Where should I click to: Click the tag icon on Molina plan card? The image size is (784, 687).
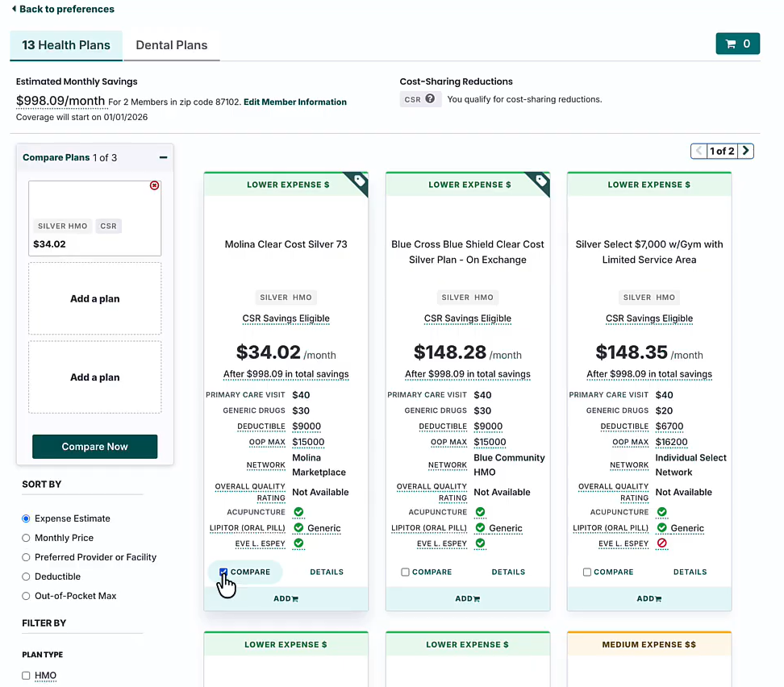pyautogui.click(x=357, y=182)
